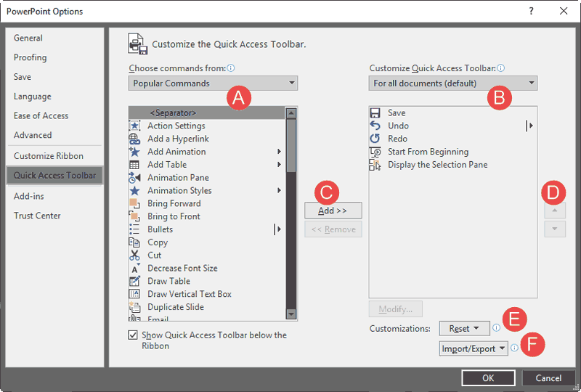Select the Quick Access Toolbar category
The width and height of the screenshot is (581, 392).
(55, 175)
